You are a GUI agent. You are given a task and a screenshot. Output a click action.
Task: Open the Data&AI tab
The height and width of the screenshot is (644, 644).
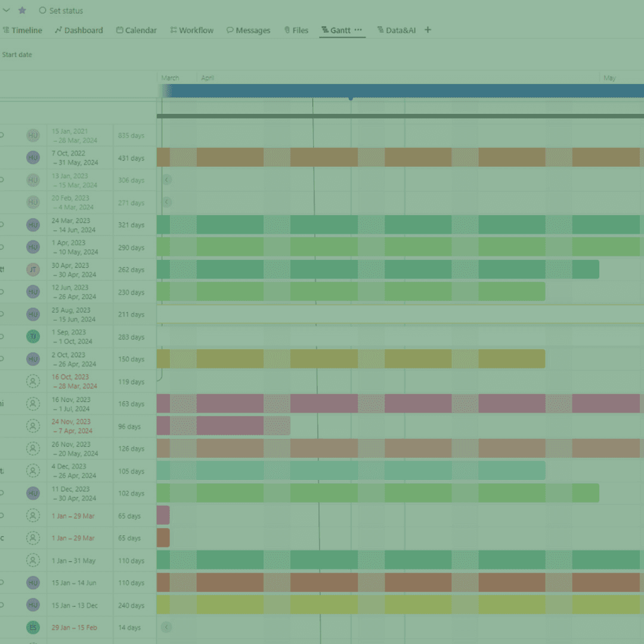point(397,30)
